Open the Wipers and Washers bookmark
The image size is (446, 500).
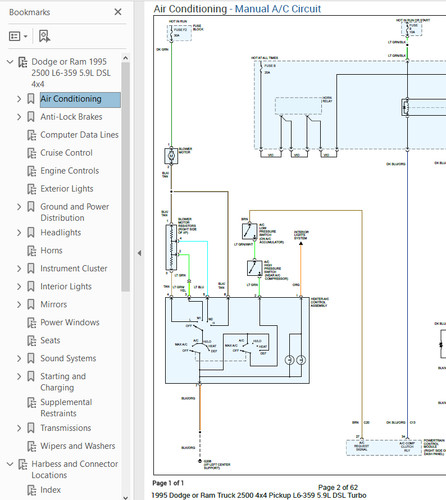click(x=78, y=446)
